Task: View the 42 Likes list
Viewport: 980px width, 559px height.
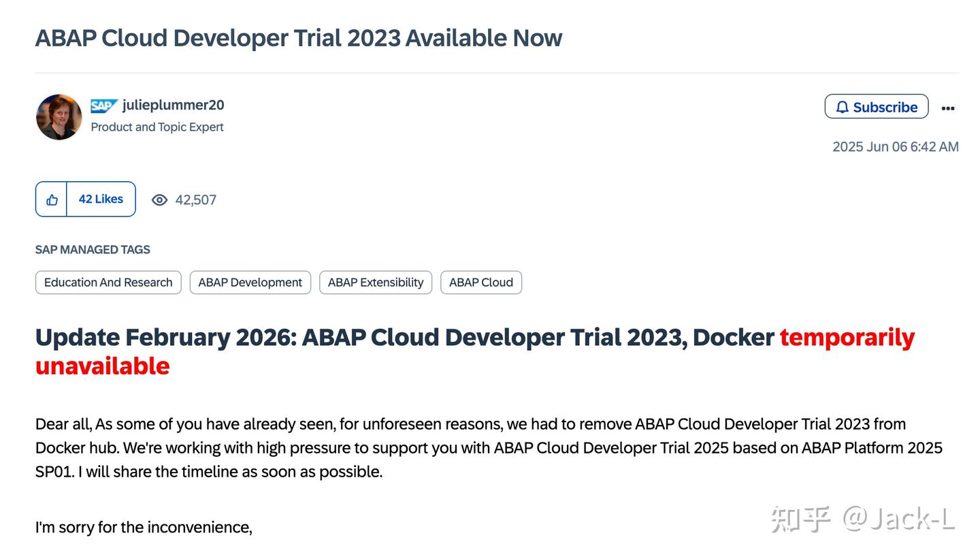Action: click(101, 199)
